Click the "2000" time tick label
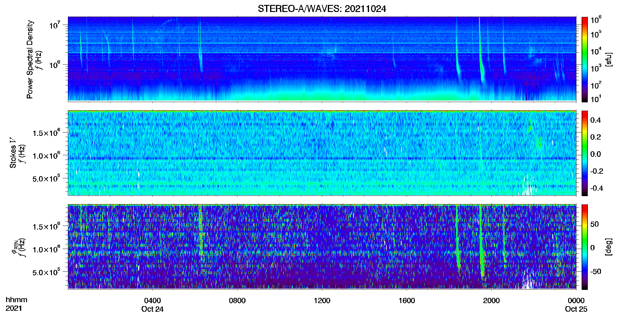Viewport: 644px width, 332px height. point(491,300)
